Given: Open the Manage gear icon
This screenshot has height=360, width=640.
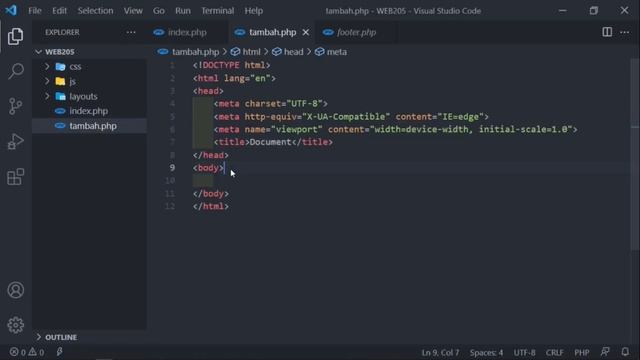Looking at the screenshot, I should click(16, 325).
